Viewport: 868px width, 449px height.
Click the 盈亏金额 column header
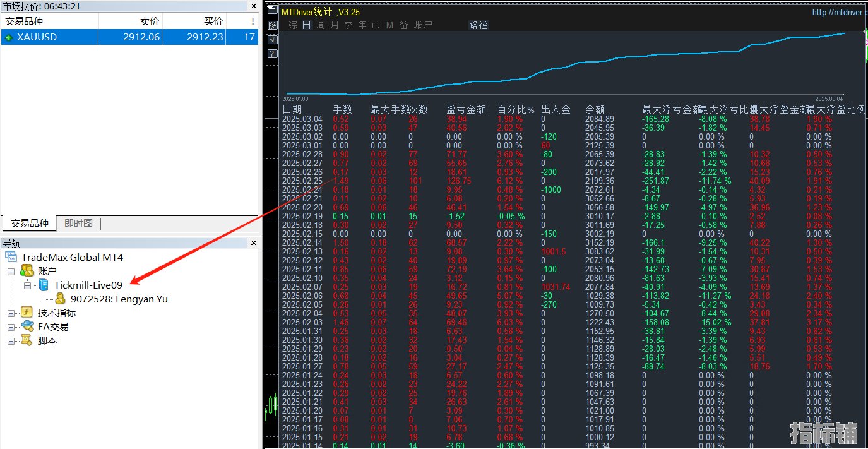click(x=467, y=109)
